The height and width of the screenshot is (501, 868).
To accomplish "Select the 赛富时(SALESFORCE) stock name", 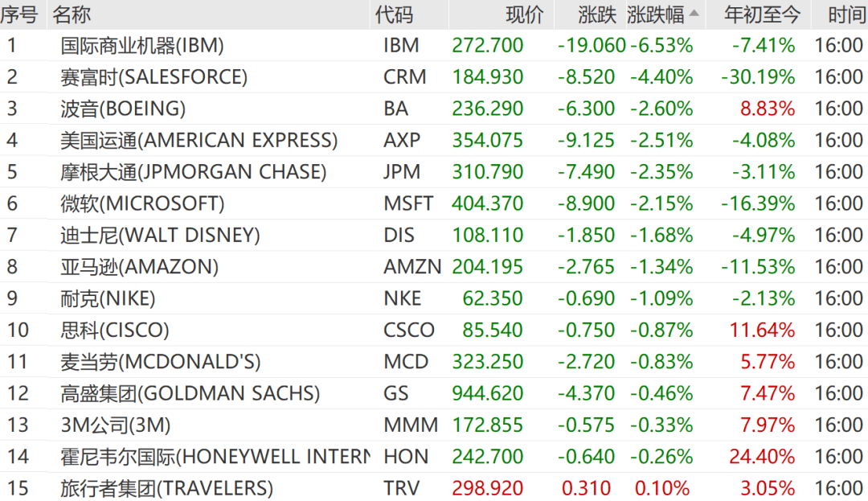I will coord(154,77).
